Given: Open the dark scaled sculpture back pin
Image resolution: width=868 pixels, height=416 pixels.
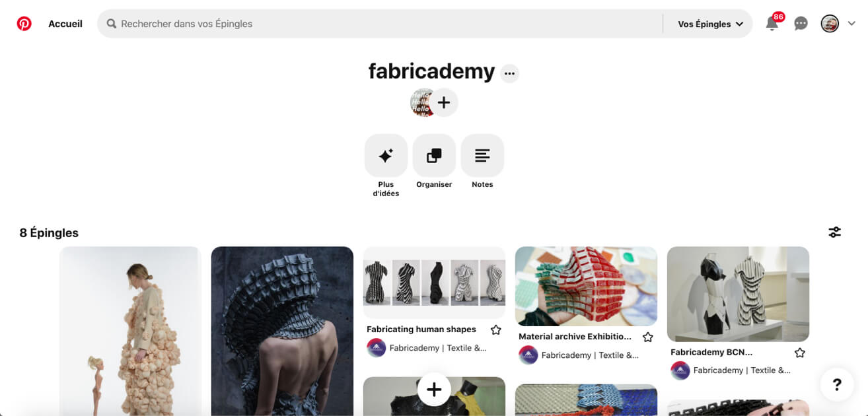Looking at the screenshot, I should [282, 331].
